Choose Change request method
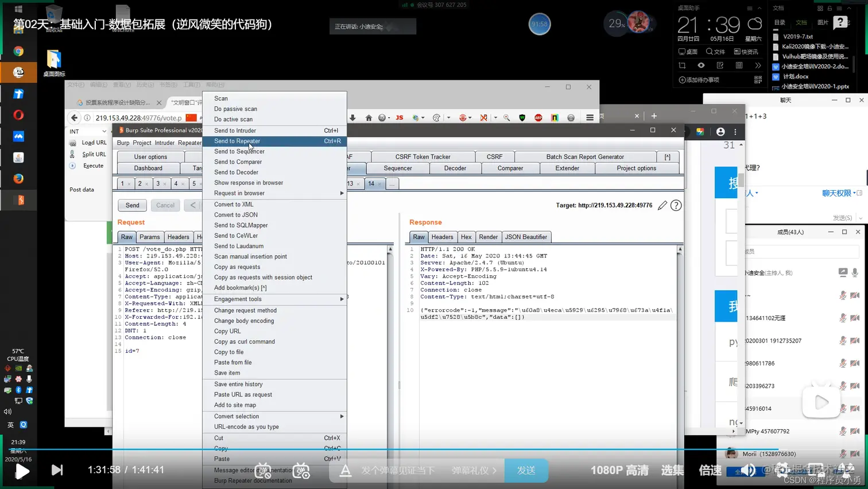Screen dimensions: 868x489 pyautogui.click(x=274, y=310)
